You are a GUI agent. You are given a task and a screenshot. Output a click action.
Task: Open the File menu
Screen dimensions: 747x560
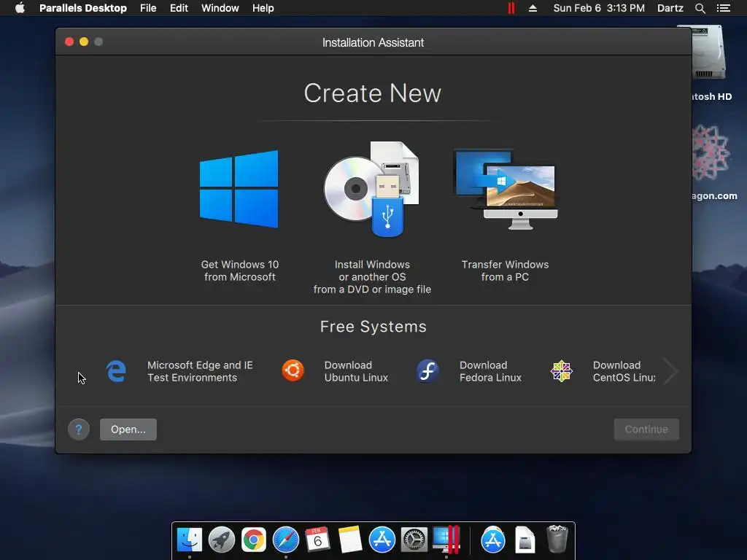(148, 8)
